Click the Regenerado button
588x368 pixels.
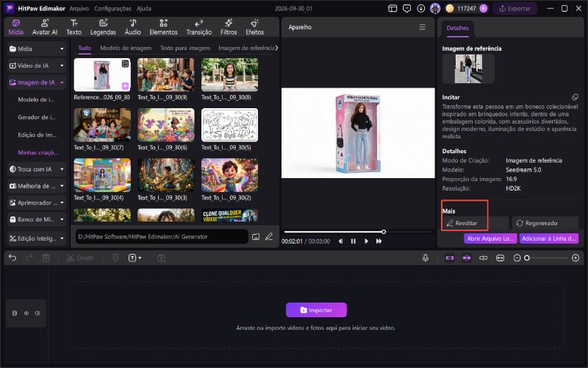pos(545,223)
